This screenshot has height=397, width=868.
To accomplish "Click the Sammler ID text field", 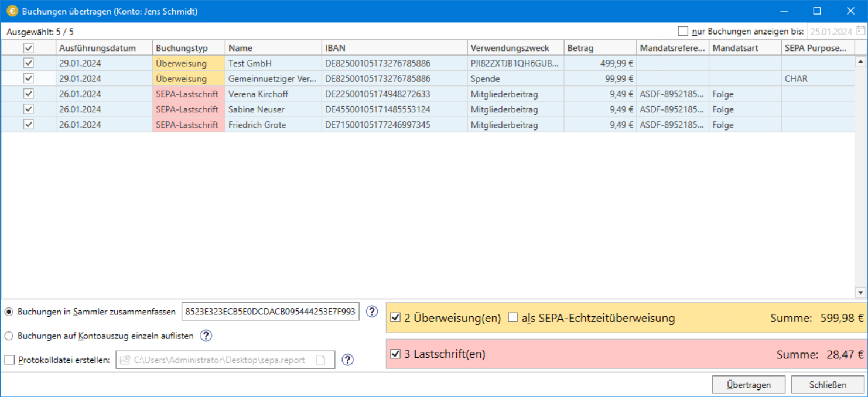I will pos(270,312).
